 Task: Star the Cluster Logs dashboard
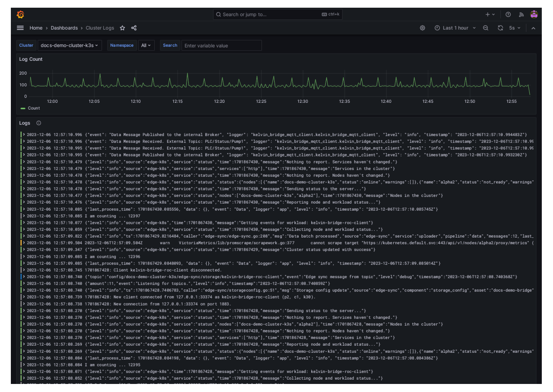point(122,28)
